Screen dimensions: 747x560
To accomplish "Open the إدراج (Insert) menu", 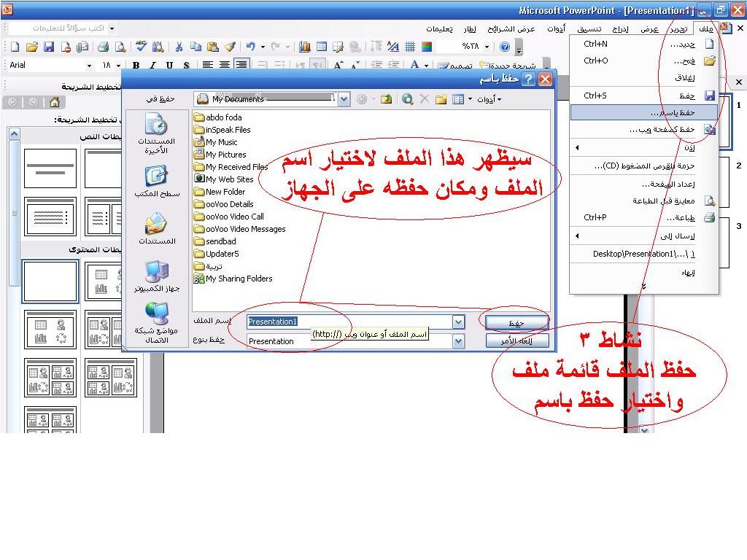I will coord(620,29).
